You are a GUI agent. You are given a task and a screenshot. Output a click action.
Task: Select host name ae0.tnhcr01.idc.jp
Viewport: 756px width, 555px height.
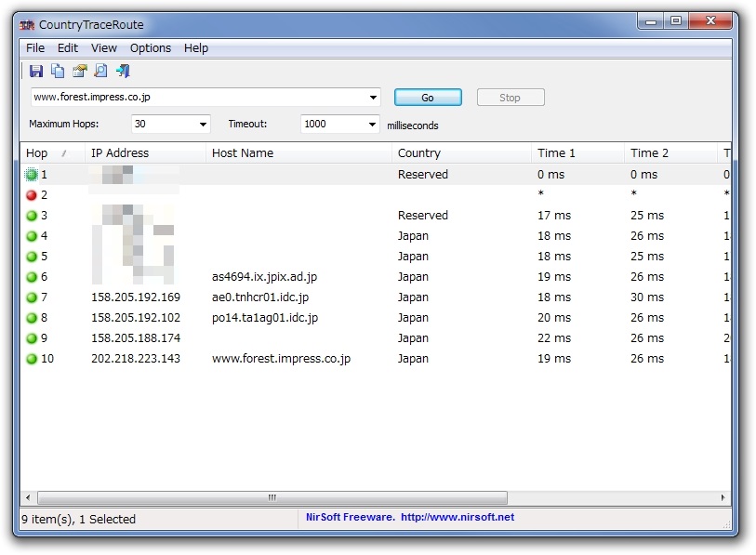click(260, 297)
